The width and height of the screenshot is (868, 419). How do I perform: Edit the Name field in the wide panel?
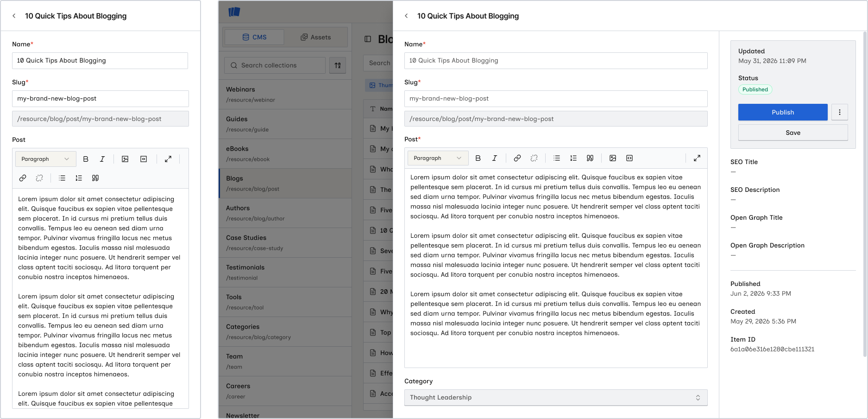click(x=556, y=61)
